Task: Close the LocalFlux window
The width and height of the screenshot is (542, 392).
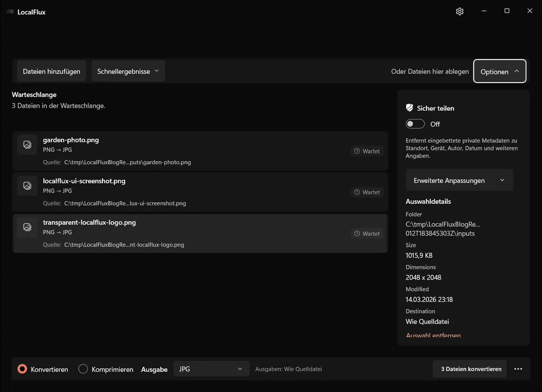Action: click(x=530, y=11)
